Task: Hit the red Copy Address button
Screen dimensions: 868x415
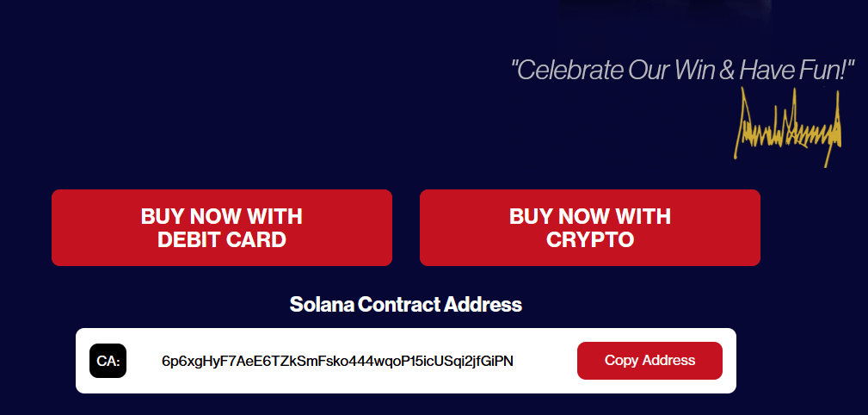Action: click(x=649, y=361)
